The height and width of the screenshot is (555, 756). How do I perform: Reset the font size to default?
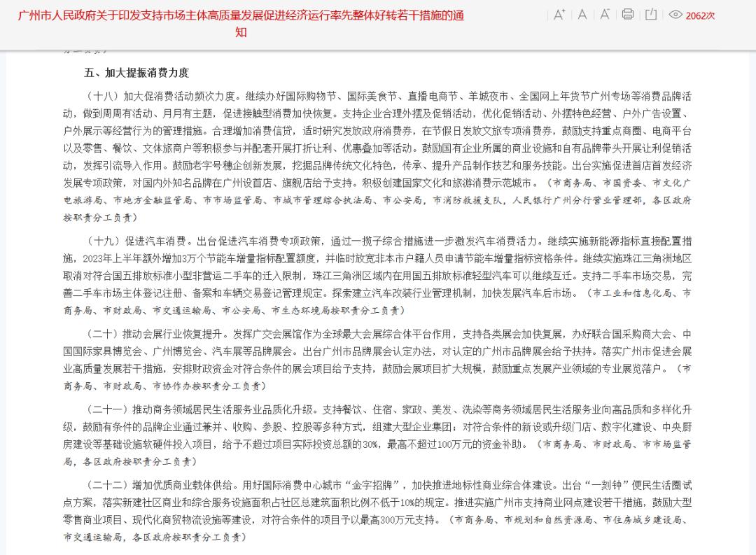pyautogui.click(x=582, y=15)
